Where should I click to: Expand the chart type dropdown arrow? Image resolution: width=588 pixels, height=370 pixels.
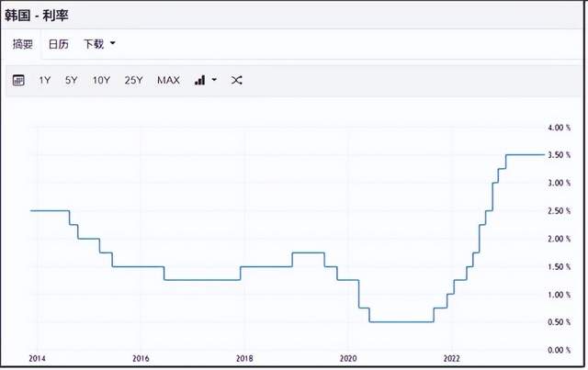[214, 80]
